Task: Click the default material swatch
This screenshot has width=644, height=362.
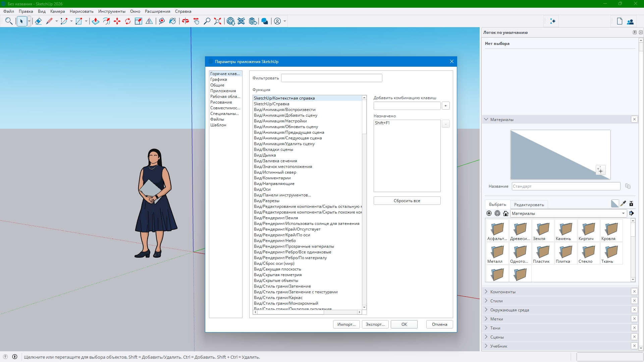Action: [x=615, y=203]
